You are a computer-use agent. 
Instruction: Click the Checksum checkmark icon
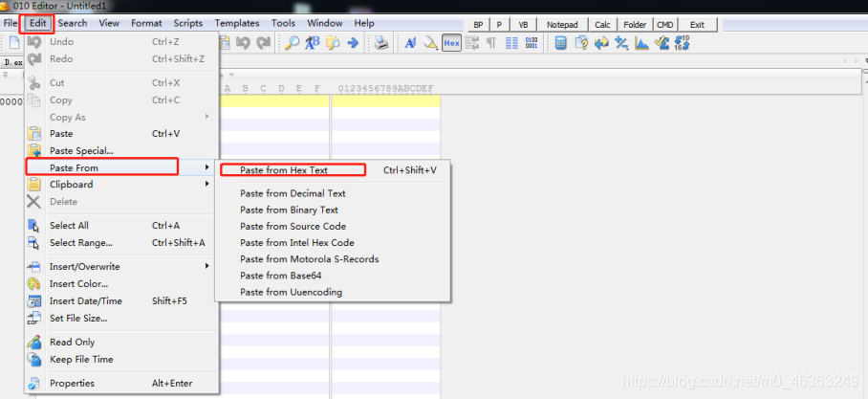(662, 43)
